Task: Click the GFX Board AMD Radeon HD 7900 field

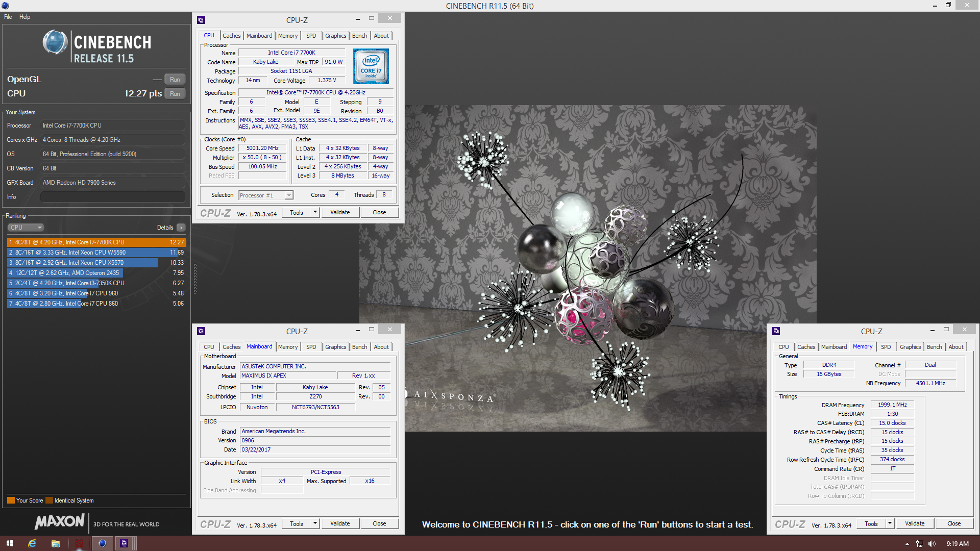Action: click(x=113, y=183)
